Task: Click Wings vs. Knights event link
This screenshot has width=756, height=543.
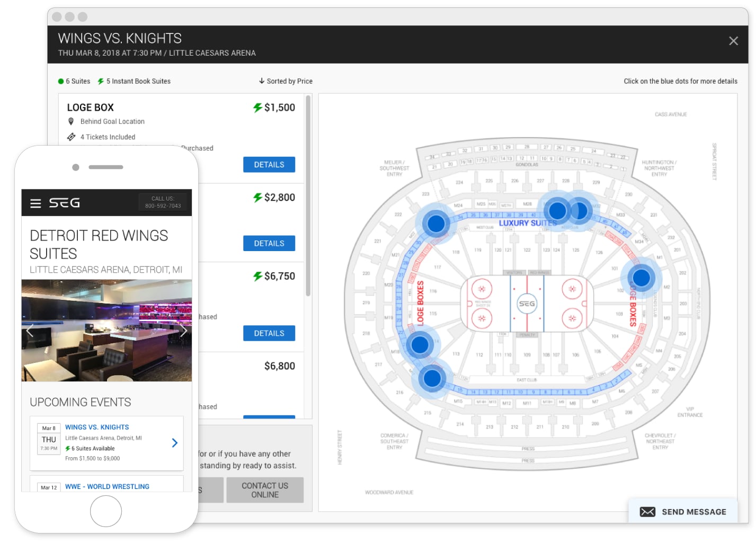Action: (97, 427)
